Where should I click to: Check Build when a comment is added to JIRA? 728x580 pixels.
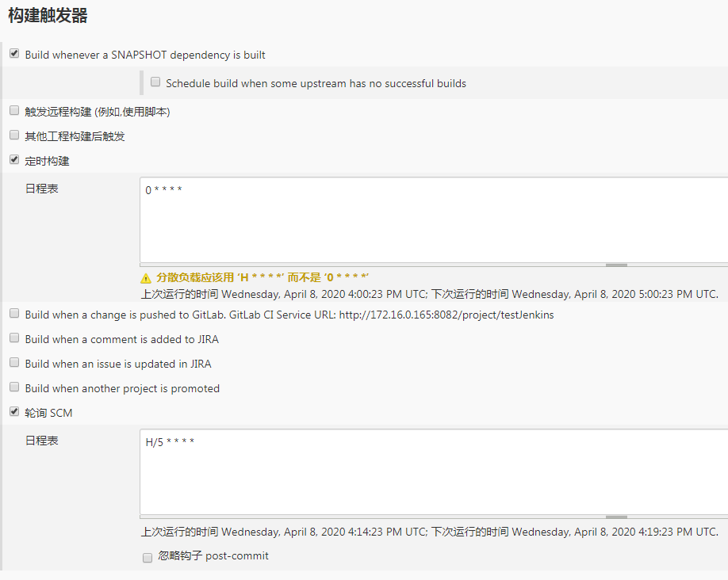coord(14,338)
